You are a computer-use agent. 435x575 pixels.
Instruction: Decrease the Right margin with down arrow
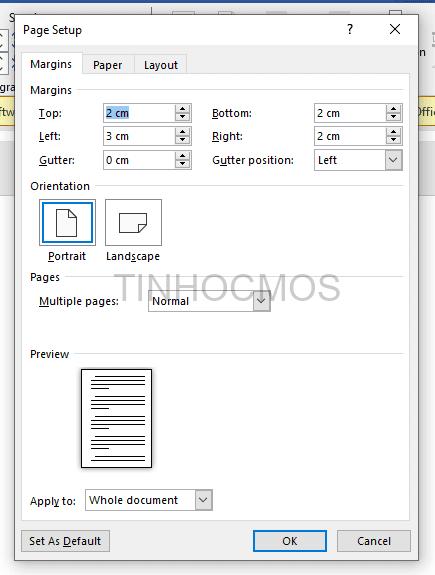(x=393, y=140)
